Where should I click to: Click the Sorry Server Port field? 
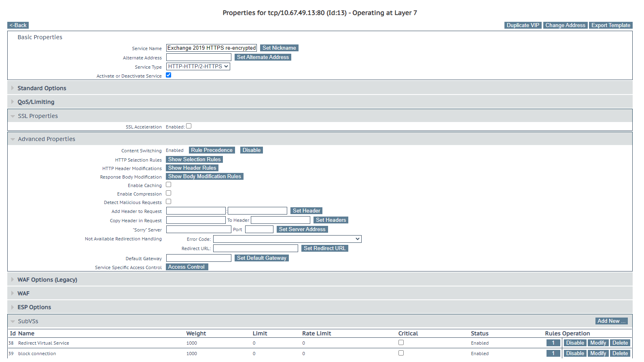tap(259, 229)
